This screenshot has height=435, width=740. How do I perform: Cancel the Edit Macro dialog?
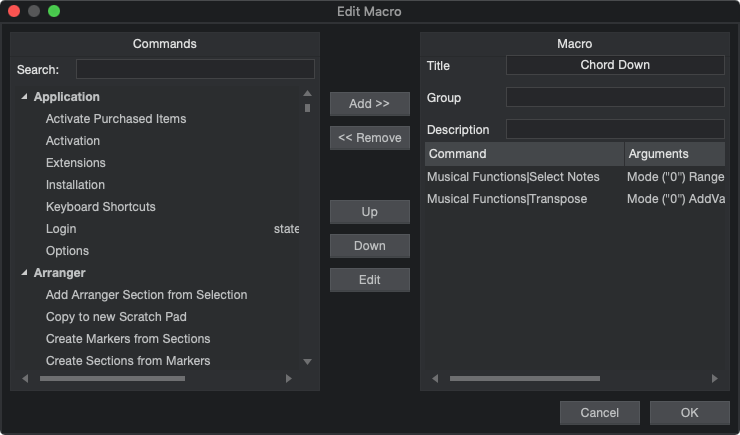(x=599, y=412)
